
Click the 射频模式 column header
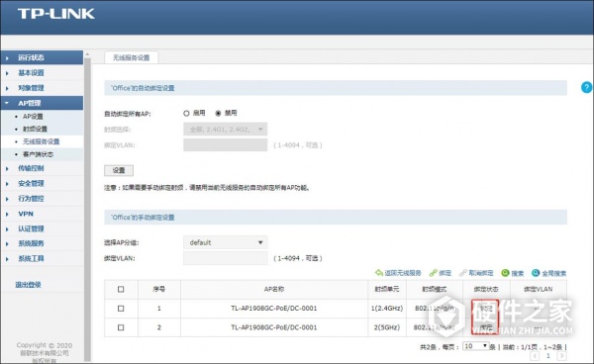(x=435, y=290)
